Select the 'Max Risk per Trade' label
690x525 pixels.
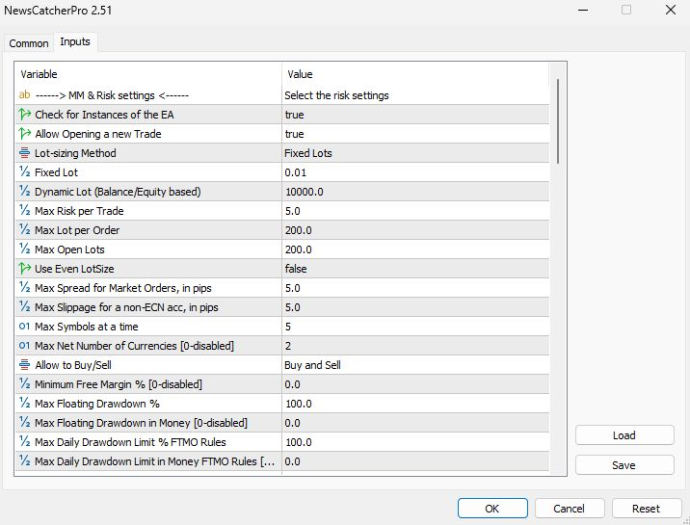(79, 211)
